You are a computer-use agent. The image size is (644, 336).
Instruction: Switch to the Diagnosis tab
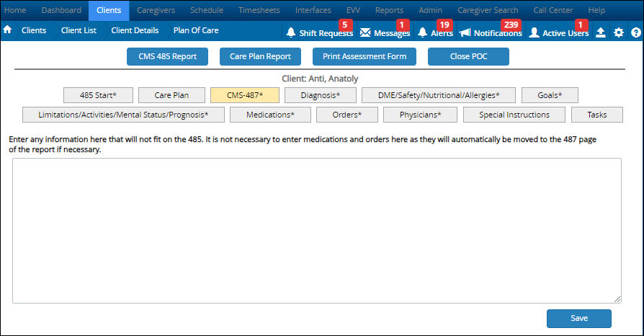point(321,95)
